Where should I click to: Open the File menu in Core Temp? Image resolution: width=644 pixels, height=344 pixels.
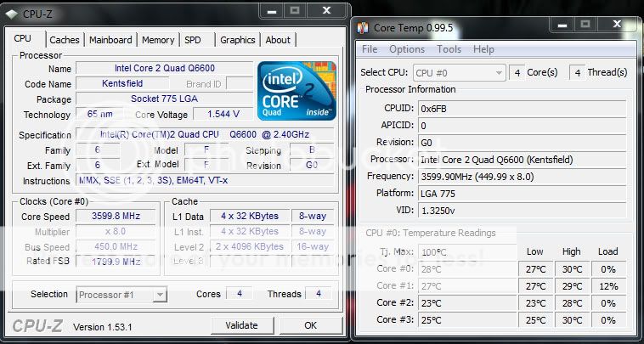(370, 49)
